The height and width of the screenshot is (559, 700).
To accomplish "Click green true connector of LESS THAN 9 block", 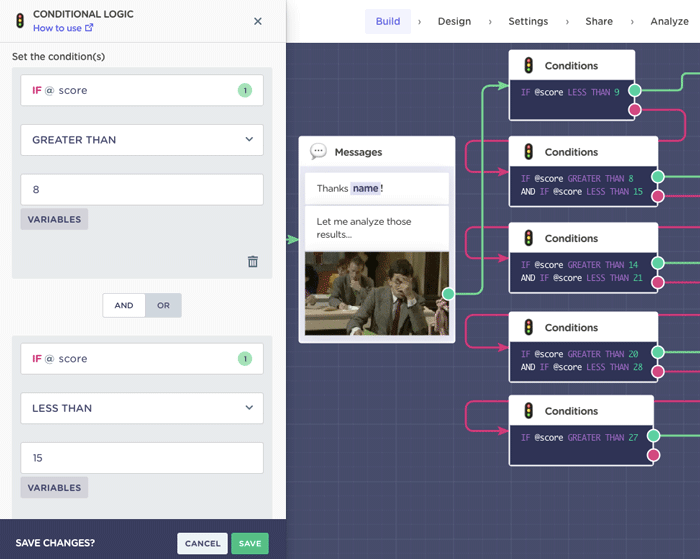I will (635, 91).
